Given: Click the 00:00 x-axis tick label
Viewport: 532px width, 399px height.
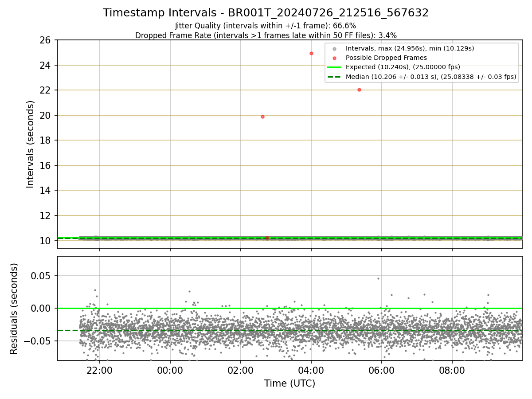Looking at the screenshot, I should tap(170, 370).
